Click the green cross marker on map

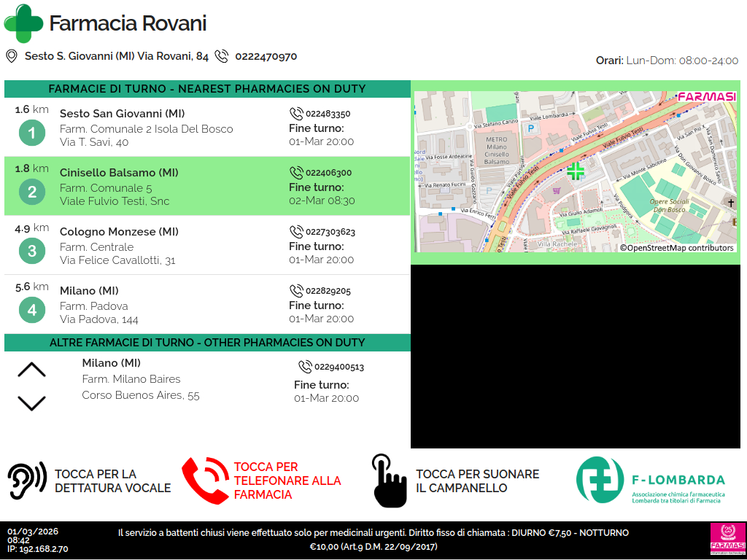click(x=576, y=171)
